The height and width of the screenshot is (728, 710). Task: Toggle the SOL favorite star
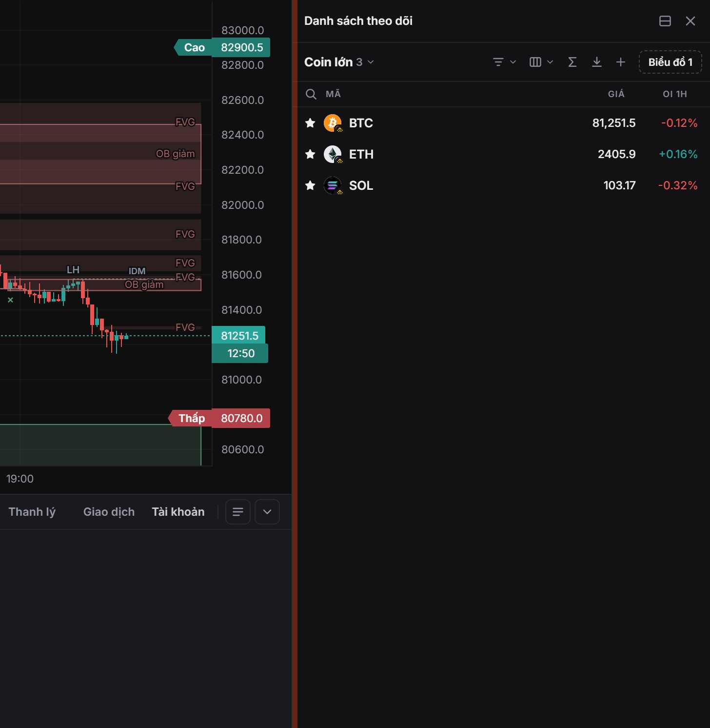[310, 185]
